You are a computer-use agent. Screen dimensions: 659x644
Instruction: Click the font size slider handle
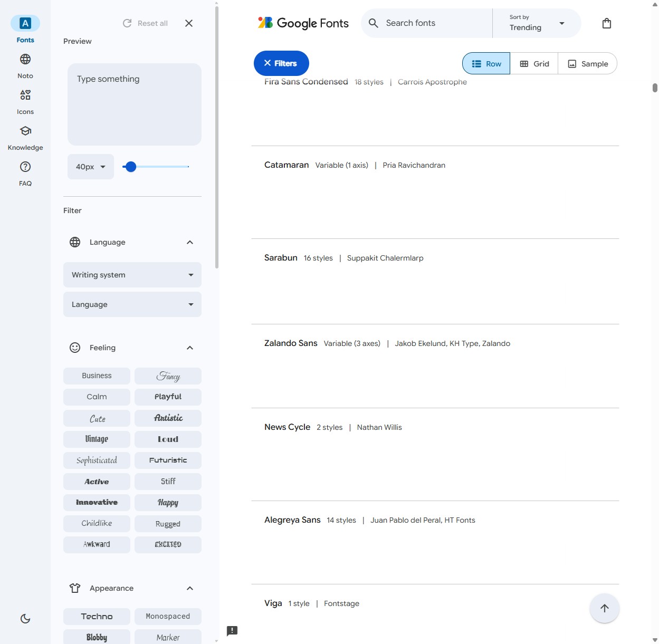131,167
